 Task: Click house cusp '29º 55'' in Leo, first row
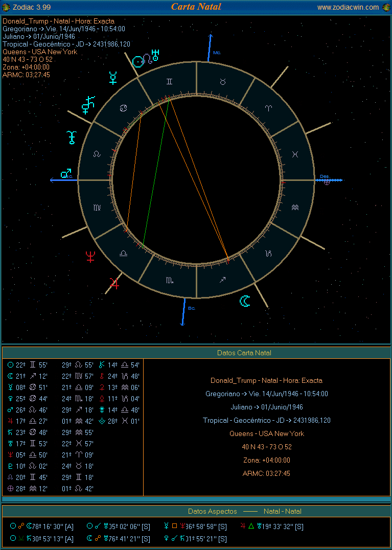[x=78, y=365]
